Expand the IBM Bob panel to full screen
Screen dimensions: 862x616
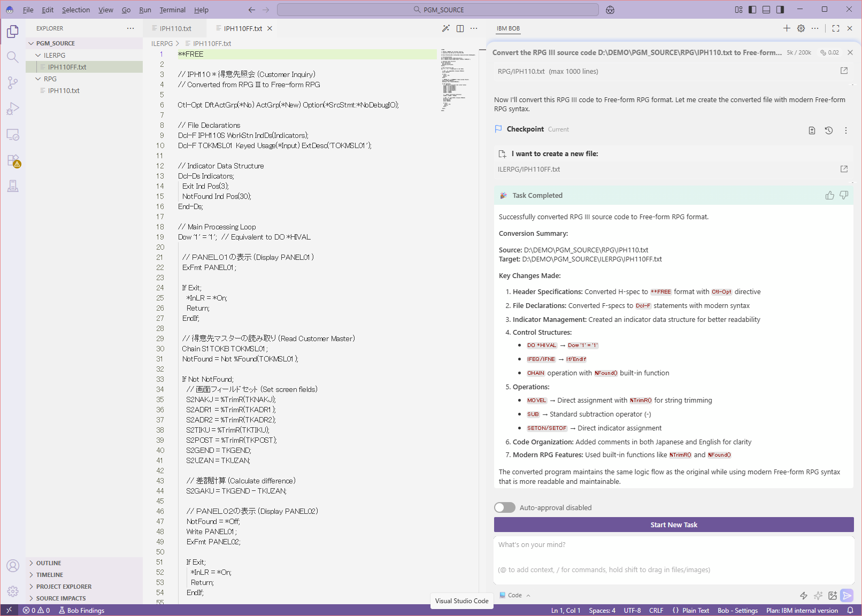pyautogui.click(x=836, y=28)
